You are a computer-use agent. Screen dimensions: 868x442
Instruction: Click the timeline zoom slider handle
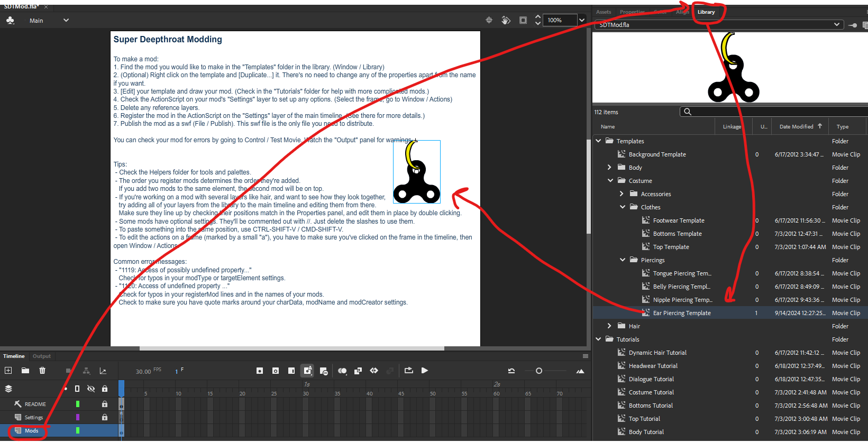pyautogui.click(x=539, y=371)
